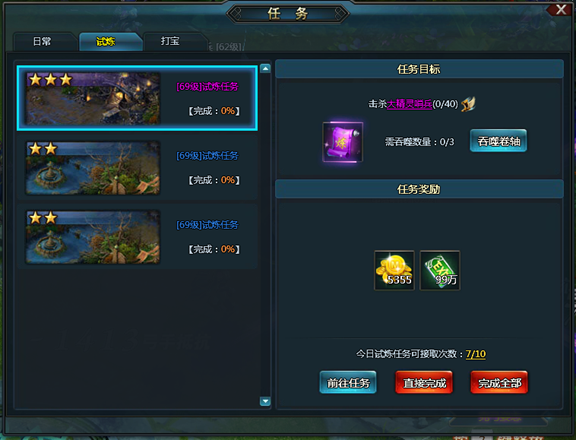Click the 大精灵哨兵 monster link

[409, 104]
